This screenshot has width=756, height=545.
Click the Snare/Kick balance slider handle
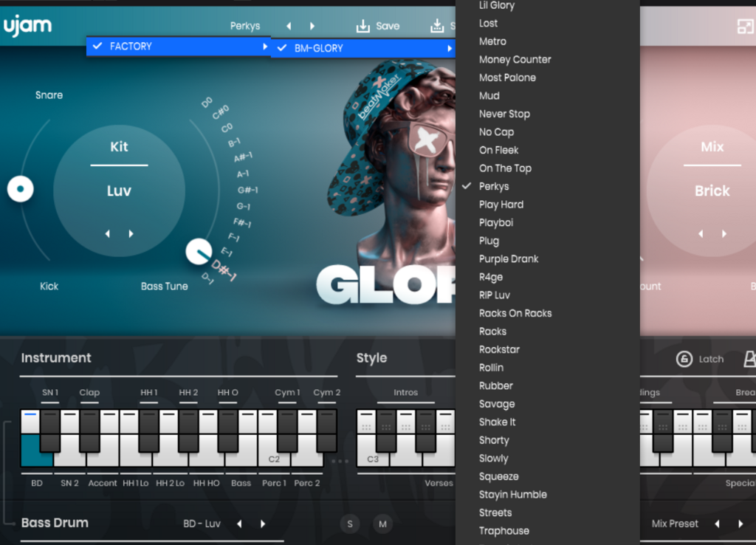tap(20, 188)
